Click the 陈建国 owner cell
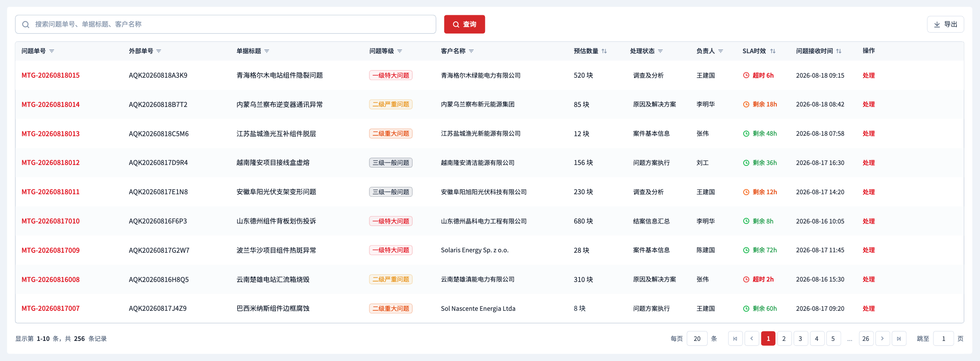 pyautogui.click(x=705, y=250)
